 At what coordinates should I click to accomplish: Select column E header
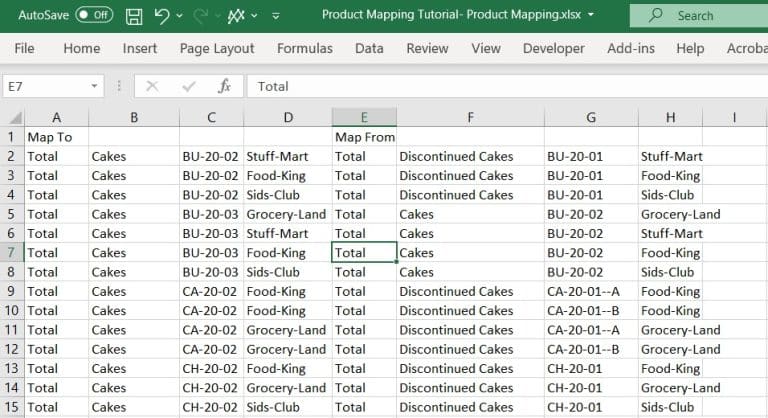click(364, 118)
